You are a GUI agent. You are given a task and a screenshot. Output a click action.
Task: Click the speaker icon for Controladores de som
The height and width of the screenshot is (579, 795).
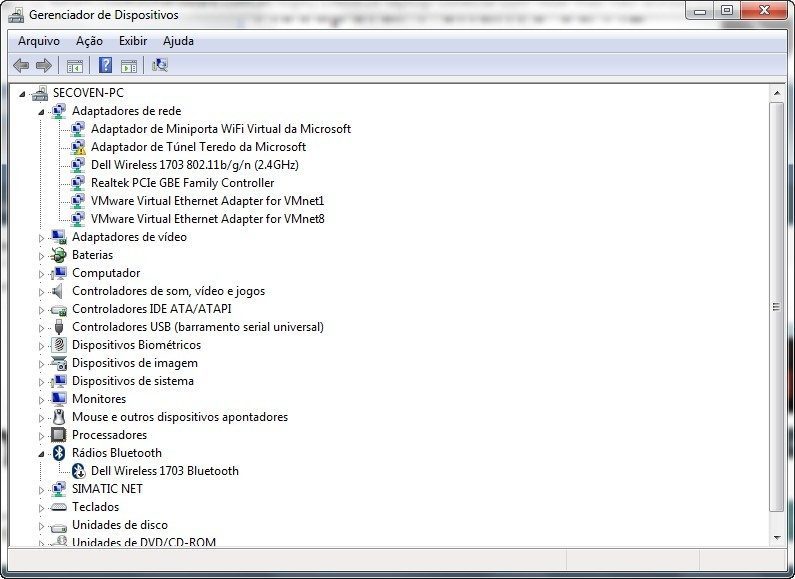coord(58,291)
